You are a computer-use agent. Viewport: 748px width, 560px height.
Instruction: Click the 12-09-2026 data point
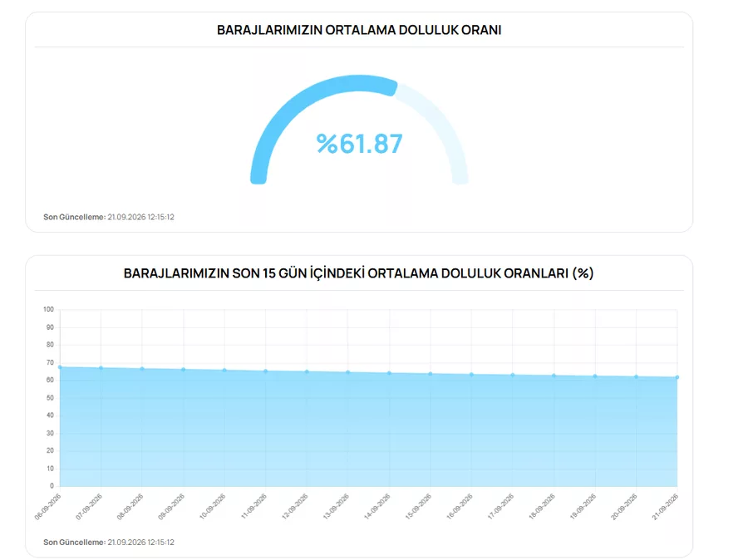pyautogui.click(x=307, y=371)
